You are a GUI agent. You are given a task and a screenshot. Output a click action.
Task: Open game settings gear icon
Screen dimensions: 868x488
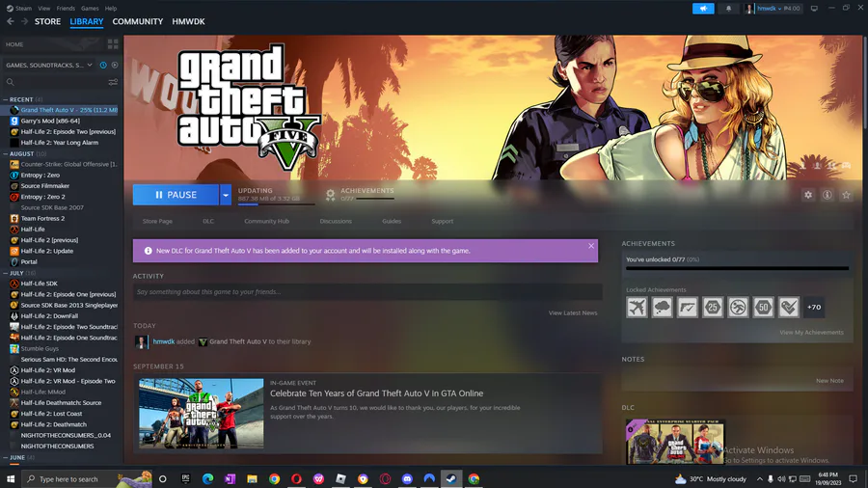[808, 195]
